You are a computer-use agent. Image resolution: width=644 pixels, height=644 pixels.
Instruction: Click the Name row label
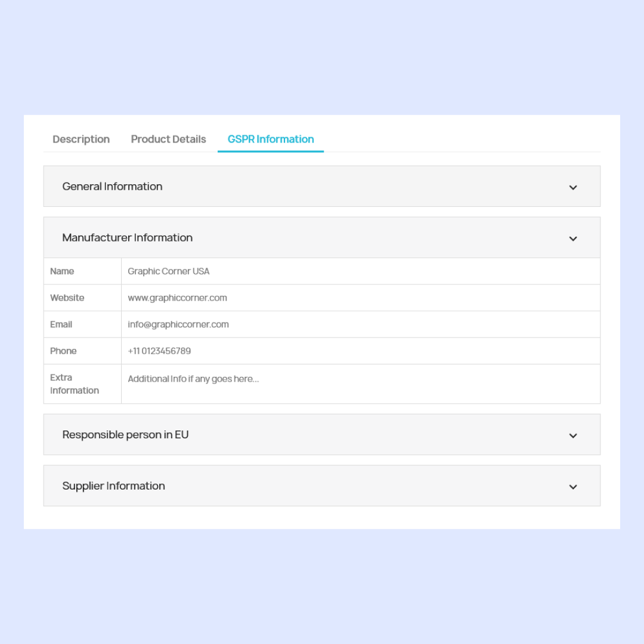[x=62, y=271]
